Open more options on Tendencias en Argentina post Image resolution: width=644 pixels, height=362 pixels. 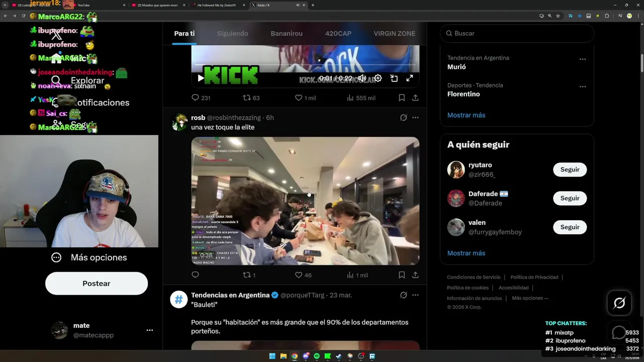[415, 295]
